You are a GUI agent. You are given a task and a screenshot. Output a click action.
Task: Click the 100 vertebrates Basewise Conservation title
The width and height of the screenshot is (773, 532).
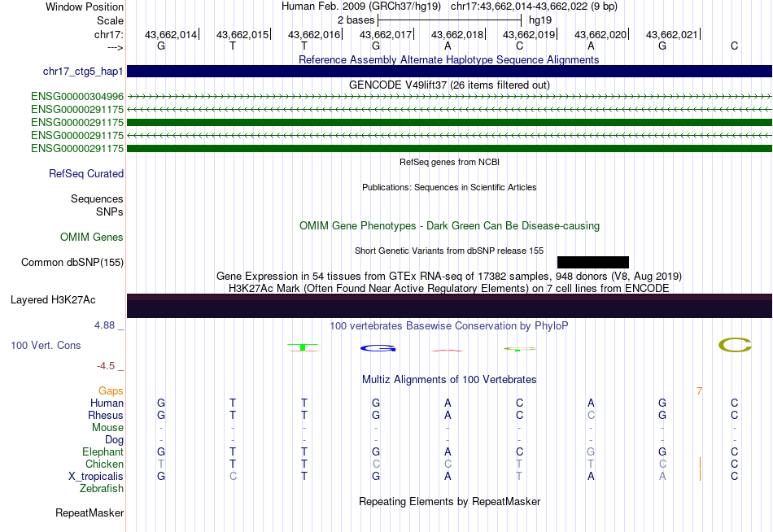(448, 326)
